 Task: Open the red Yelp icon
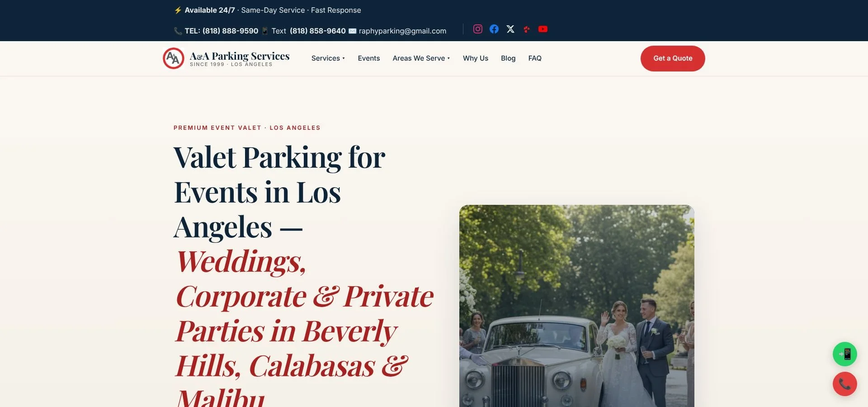527,29
